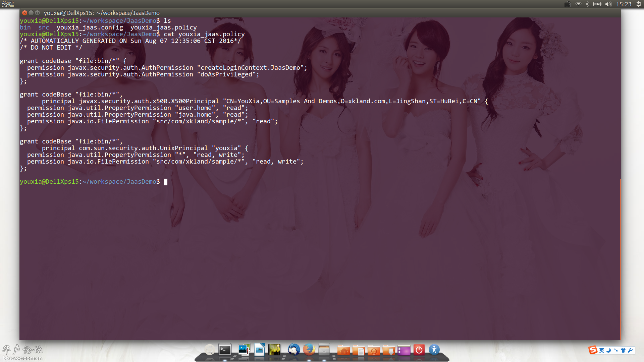
Task: Open the Wi-Fi network menu
Action: [x=579, y=4]
